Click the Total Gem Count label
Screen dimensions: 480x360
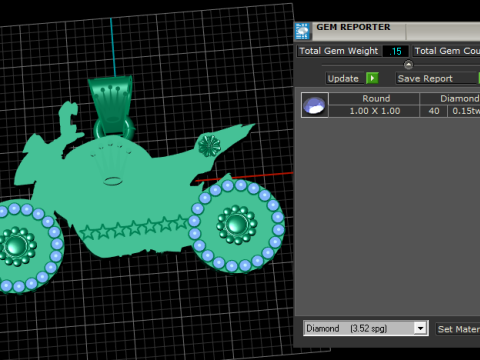point(447,51)
